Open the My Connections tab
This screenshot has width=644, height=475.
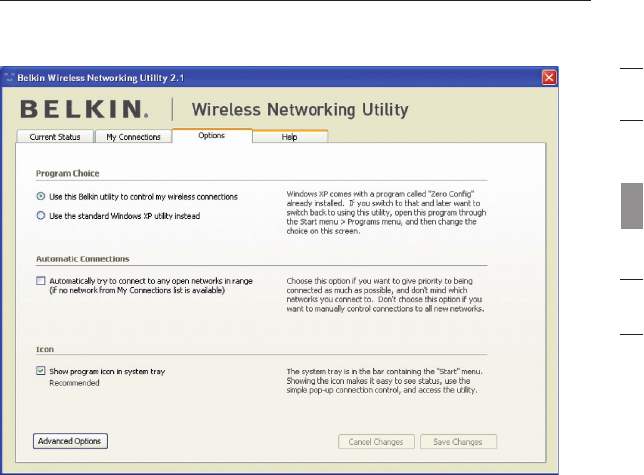pyautogui.click(x=133, y=137)
